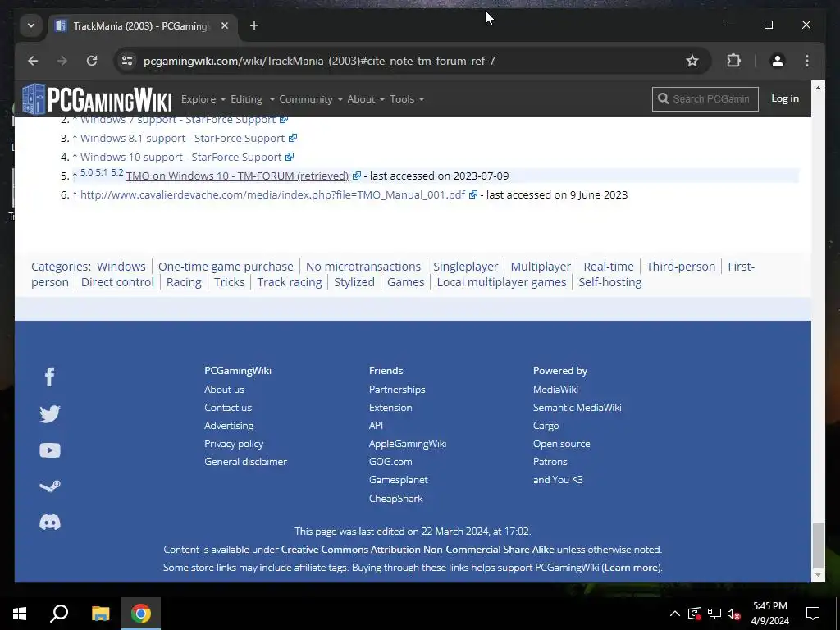Open CheapShark footer link

[396, 498]
